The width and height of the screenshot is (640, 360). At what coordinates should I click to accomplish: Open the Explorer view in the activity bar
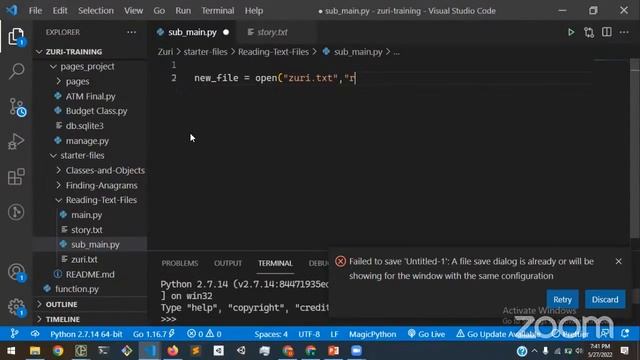(x=16, y=37)
